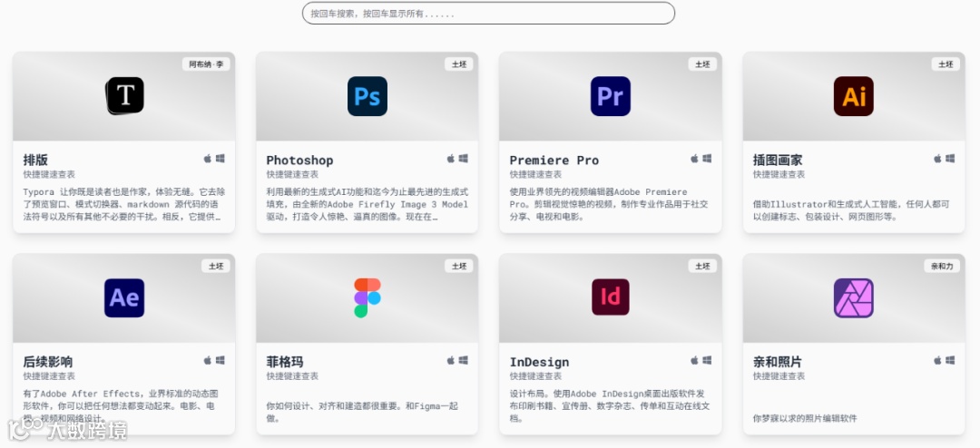Click 快捷键速查表 under Photoshop title
This screenshot has height=448, width=980.
click(292, 174)
